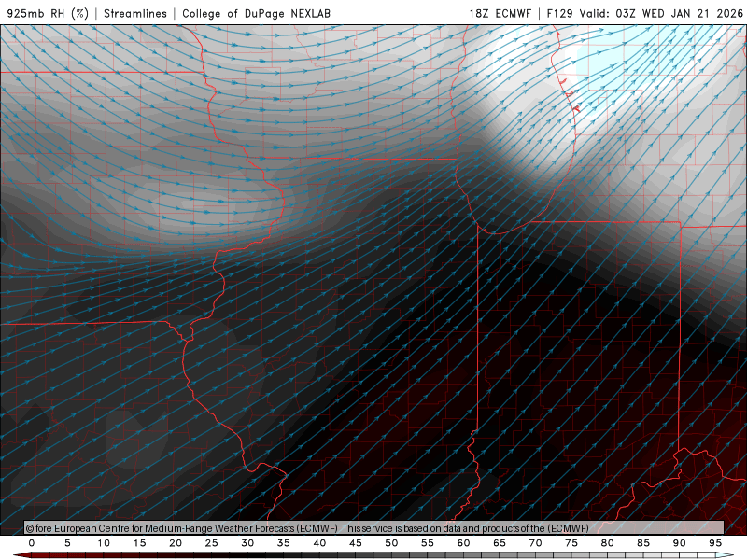This screenshot has height=560, width=747.
Task: Click the '80' colorbar scale label
Action: tap(607, 543)
